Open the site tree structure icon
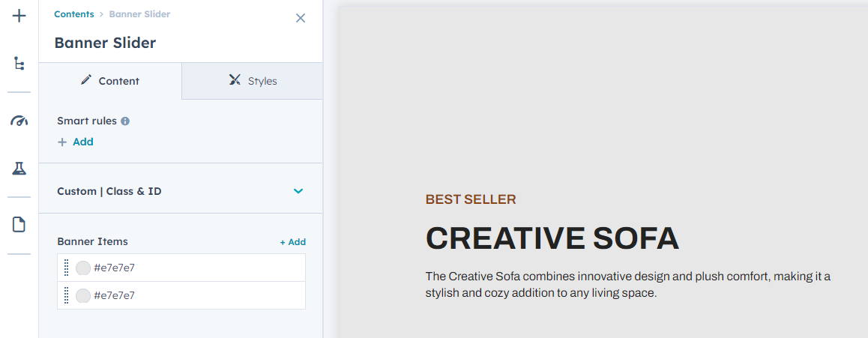Image resolution: width=868 pixels, height=338 pixels. click(19, 64)
